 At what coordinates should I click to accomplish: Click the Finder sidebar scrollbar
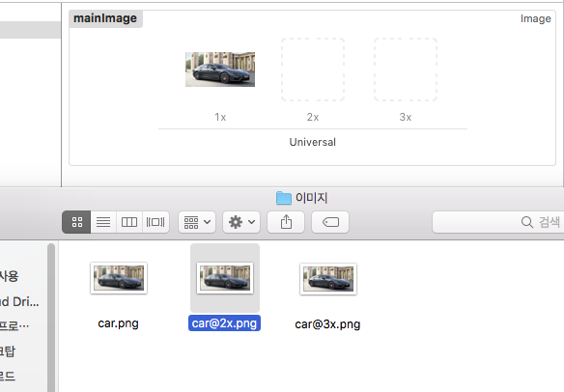coord(51,318)
